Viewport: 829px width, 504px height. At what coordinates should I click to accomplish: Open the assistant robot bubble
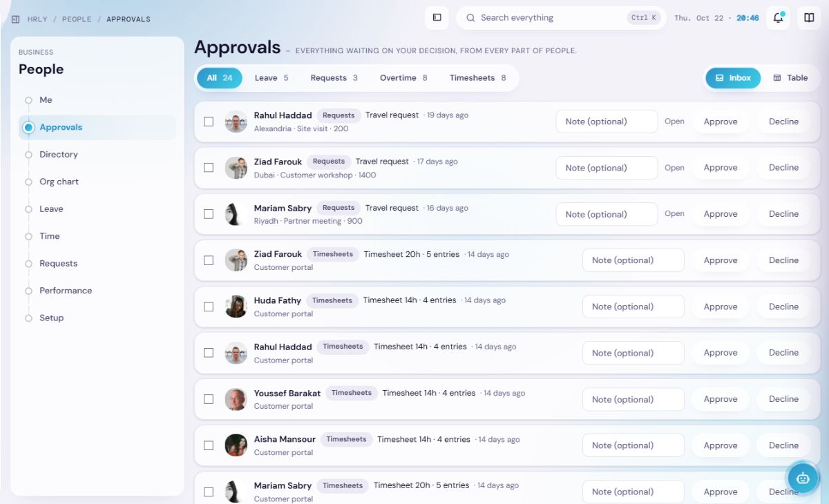click(x=803, y=477)
